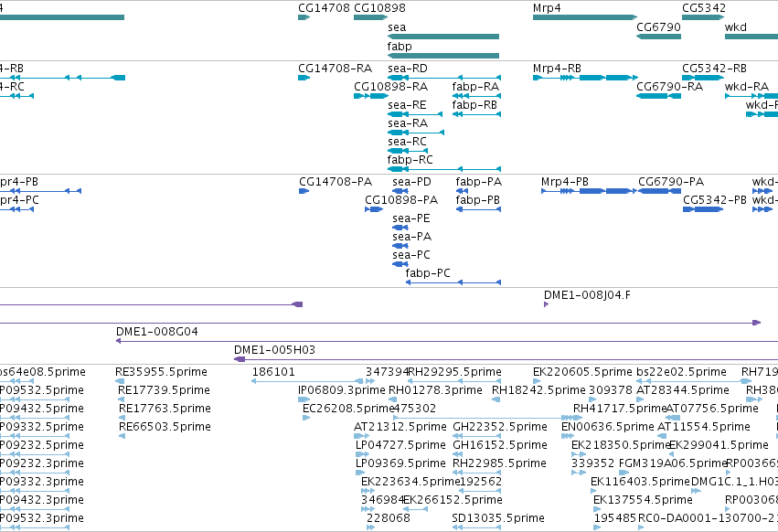Select the CG5342-RB transcript label
The image size is (778, 532).
pos(714,68)
